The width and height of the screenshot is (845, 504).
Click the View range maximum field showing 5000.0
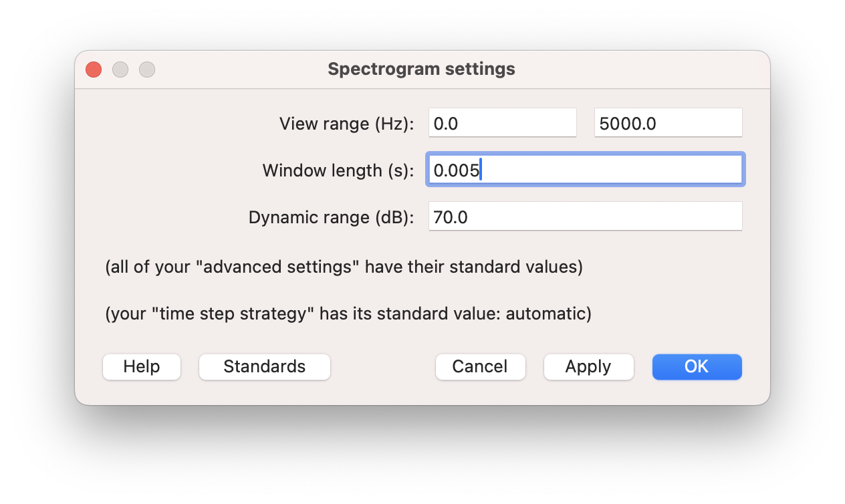pos(669,123)
